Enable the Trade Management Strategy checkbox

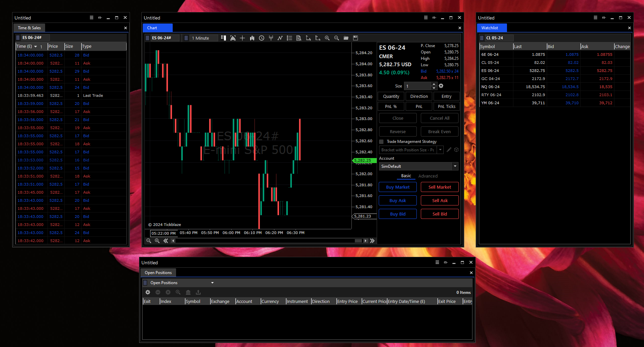click(x=381, y=142)
